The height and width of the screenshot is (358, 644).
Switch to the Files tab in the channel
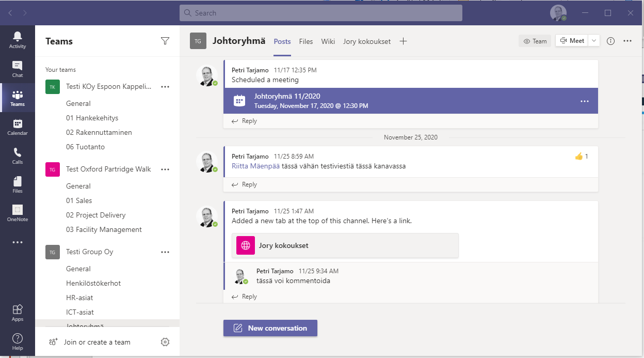coord(306,41)
